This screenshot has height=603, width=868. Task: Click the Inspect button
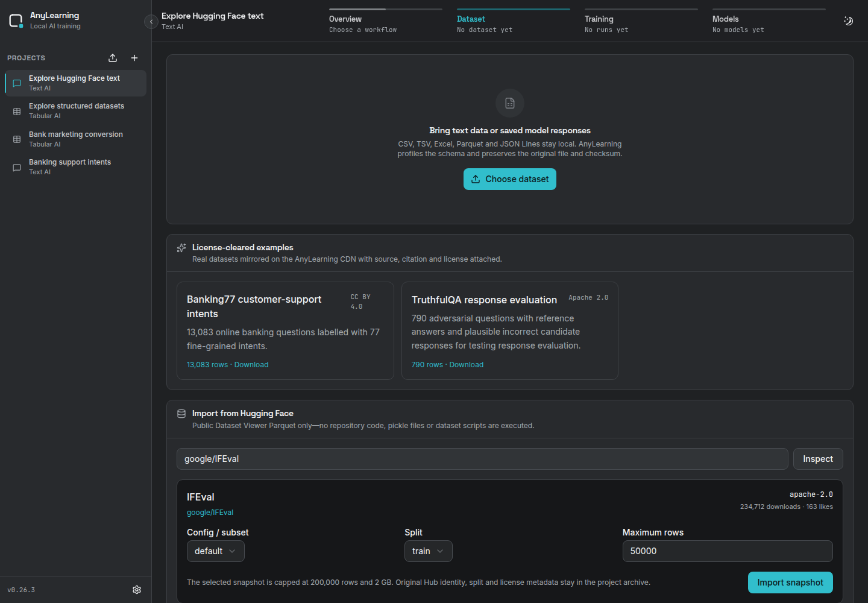click(818, 459)
